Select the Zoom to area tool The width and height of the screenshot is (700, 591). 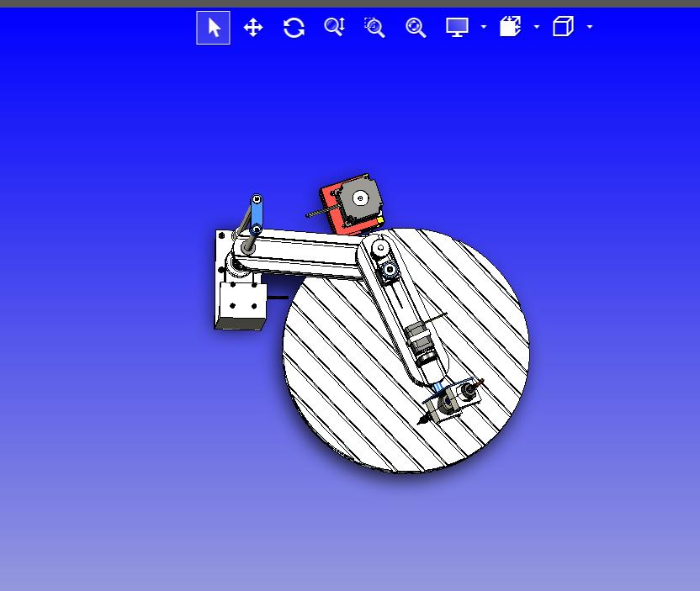pos(374,28)
